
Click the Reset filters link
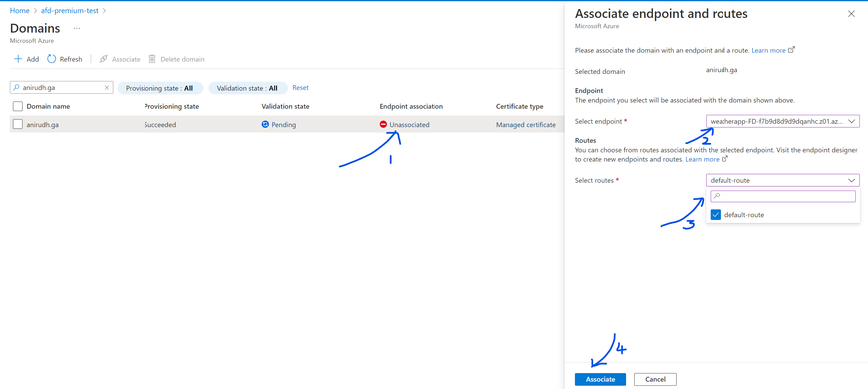tap(301, 88)
